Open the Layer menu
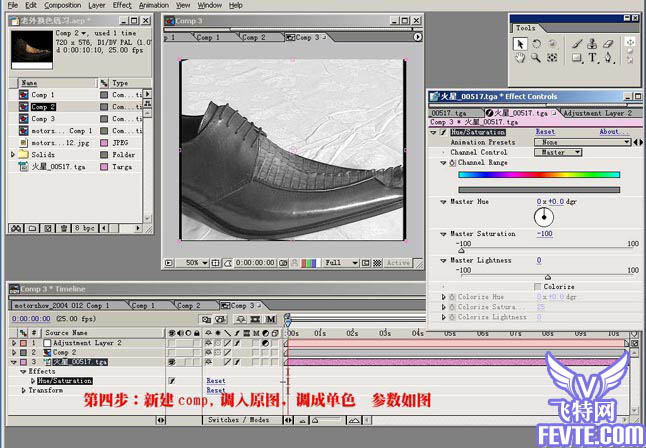Viewport: 646px width, 448px height. [x=97, y=5]
